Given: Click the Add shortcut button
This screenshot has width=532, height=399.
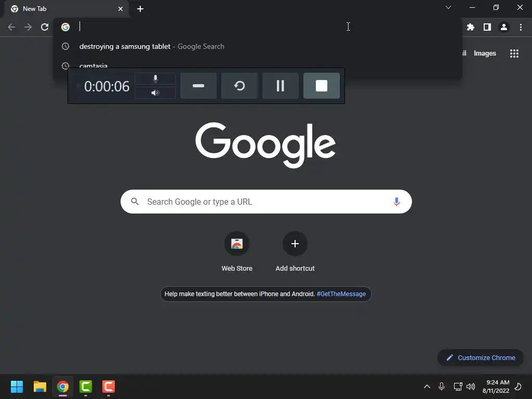Looking at the screenshot, I should pyautogui.click(x=295, y=251).
